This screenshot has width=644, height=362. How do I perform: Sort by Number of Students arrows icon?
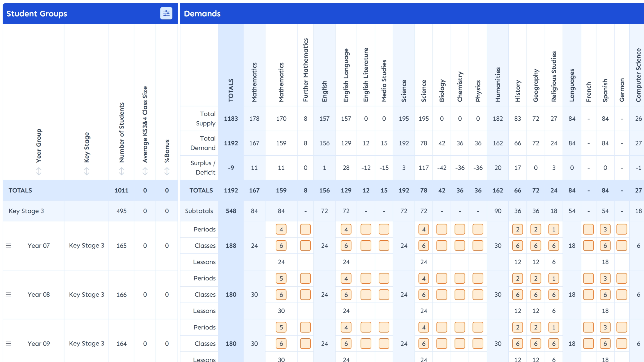pos(121,171)
